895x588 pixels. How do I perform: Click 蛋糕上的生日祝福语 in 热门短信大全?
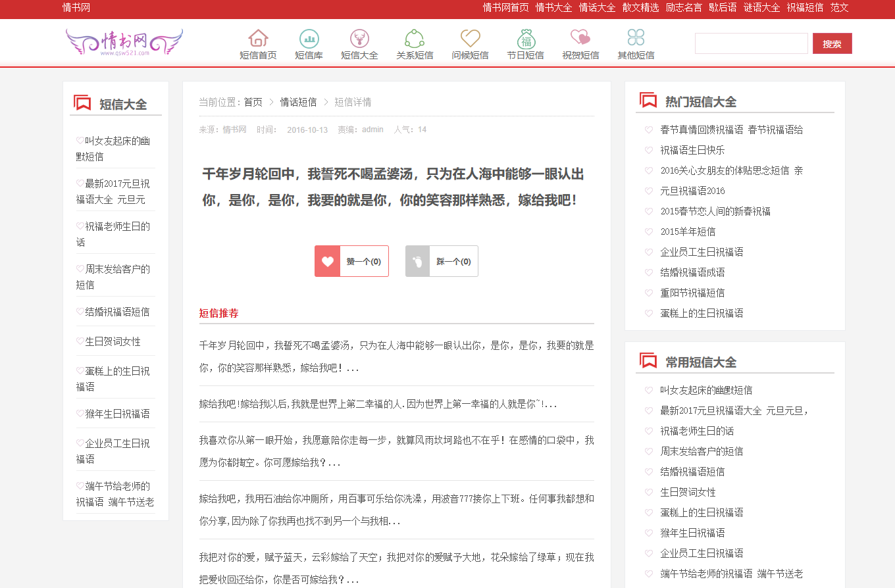click(702, 314)
